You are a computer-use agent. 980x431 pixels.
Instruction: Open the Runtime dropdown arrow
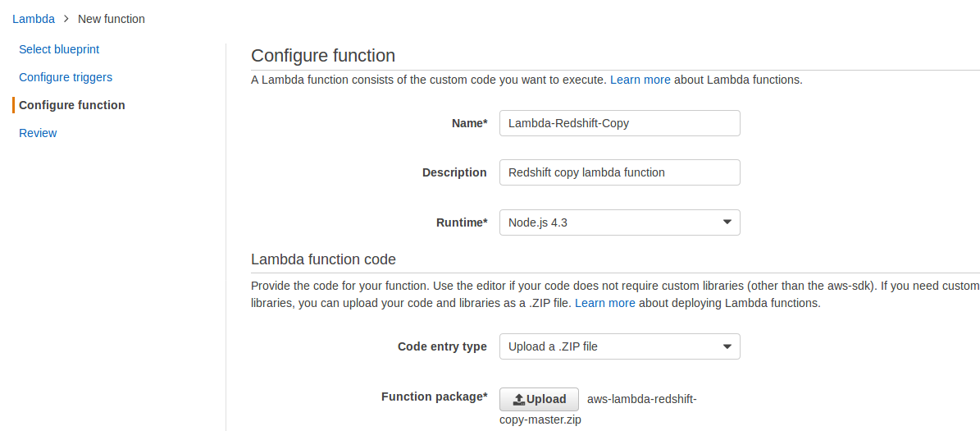click(x=727, y=222)
